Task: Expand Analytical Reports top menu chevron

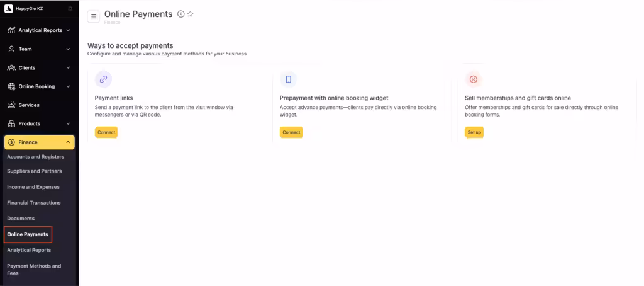Action: [x=68, y=30]
